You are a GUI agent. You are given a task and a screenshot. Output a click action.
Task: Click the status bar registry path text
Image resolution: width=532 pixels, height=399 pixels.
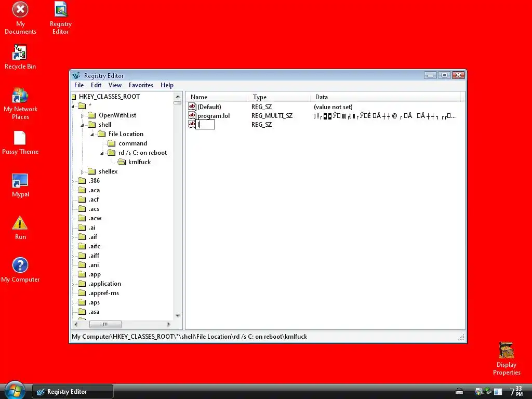pos(189,337)
